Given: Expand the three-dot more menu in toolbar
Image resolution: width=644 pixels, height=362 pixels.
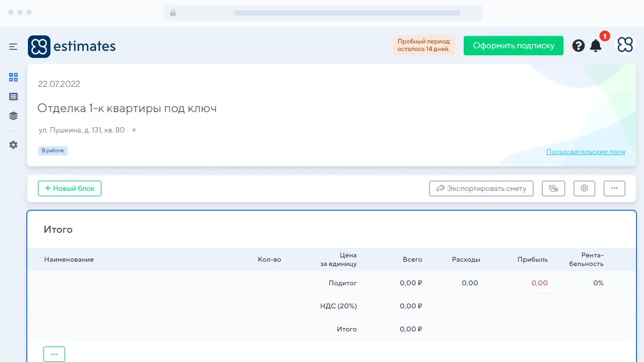Looking at the screenshot, I should point(614,188).
